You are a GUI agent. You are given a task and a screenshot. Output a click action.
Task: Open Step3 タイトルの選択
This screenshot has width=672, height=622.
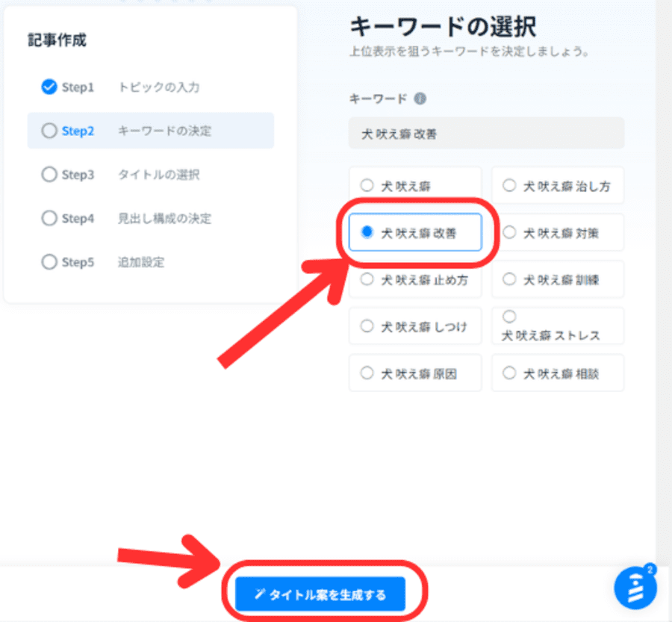pyautogui.click(x=150, y=175)
